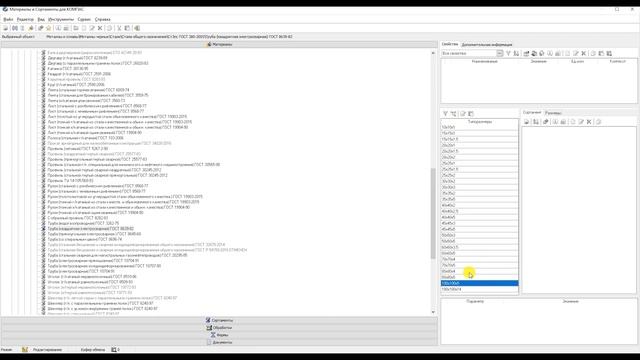Select tree row 'Профиль ТУ 14-105-568-93'
640x360 pixels.
point(70,180)
